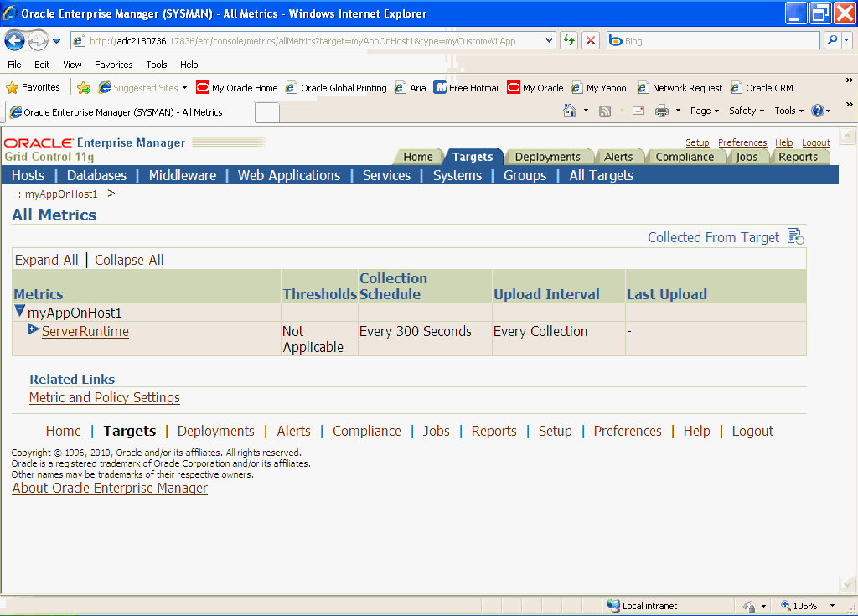858x616 pixels.
Task: Go to the Web Applications subtab
Action: 289,175
